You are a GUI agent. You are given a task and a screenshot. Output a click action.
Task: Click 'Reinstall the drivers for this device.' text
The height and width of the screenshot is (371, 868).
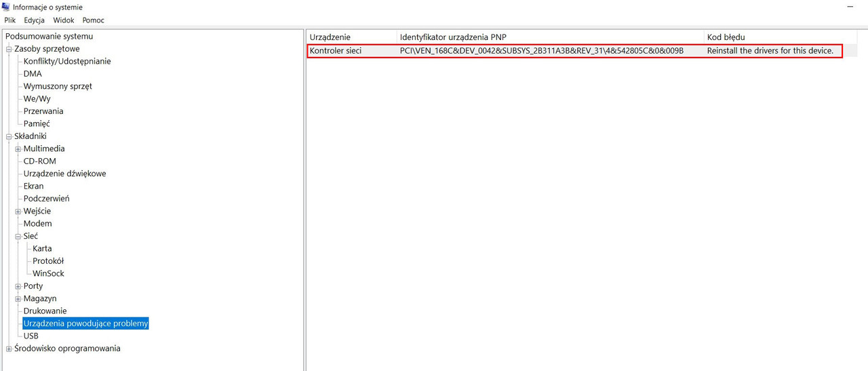click(x=770, y=51)
